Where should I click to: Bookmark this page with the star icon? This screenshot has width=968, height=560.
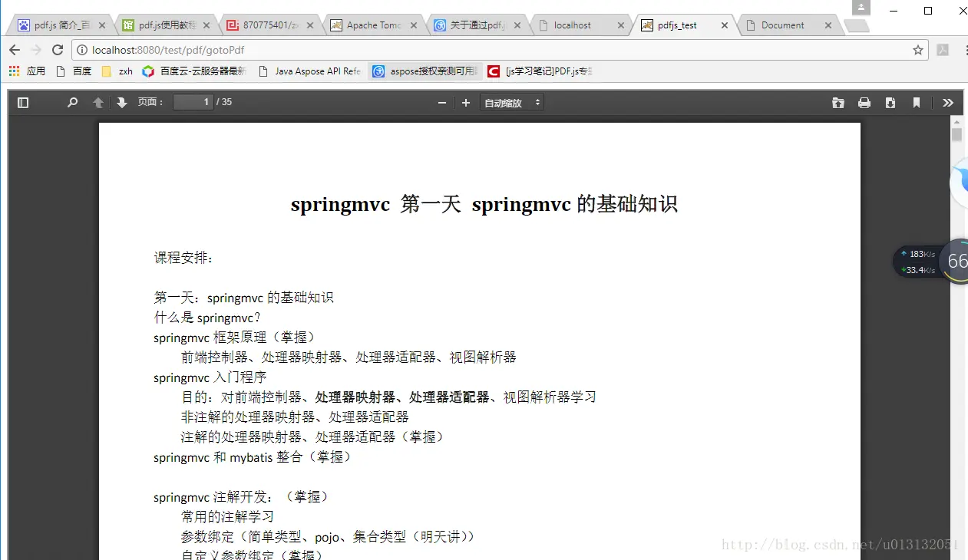(918, 49)
